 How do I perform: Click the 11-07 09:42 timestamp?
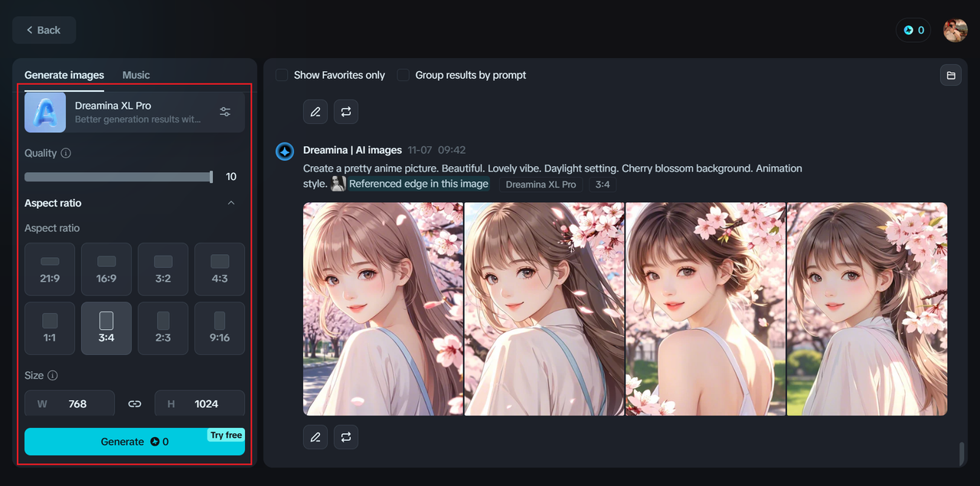(436, 150)
